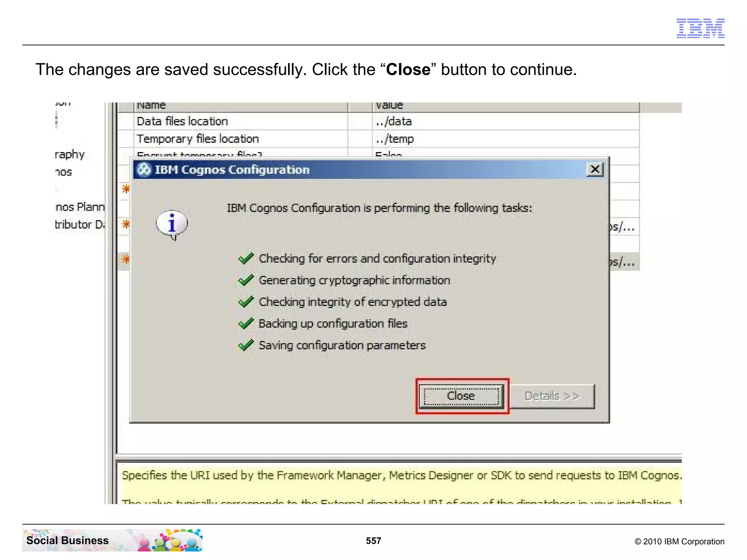Screen dimensions: 747x560
Task: Click the checkmark beside Checking integrity of encrypted data
Action: tap(246, 302)
